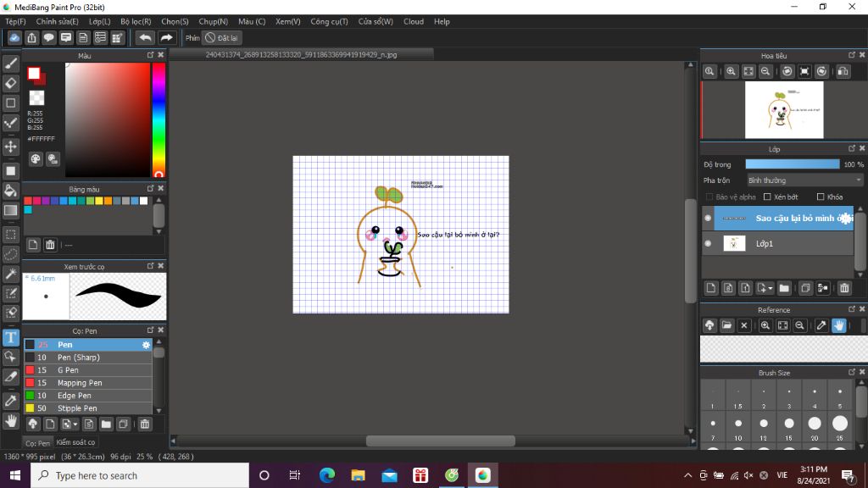This screenshot has height=488, width=868.
Task: Open the Công cụ(T) menu
Action: coord(330,21)
